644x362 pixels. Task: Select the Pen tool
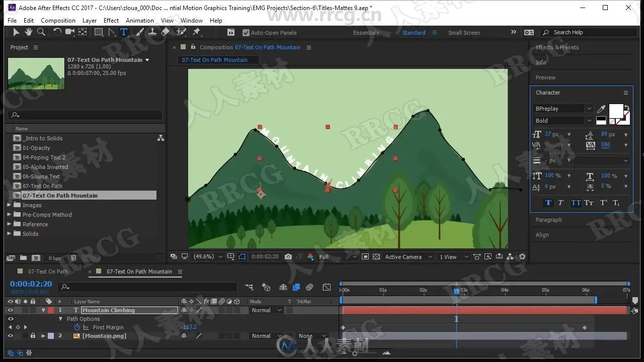[x=112, y=32]
